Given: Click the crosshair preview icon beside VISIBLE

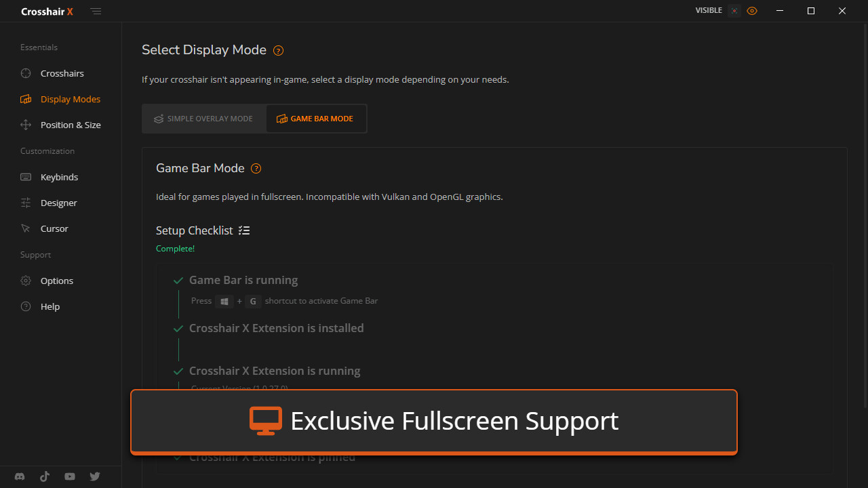Looking at the screenshot, I should [734, 11].
